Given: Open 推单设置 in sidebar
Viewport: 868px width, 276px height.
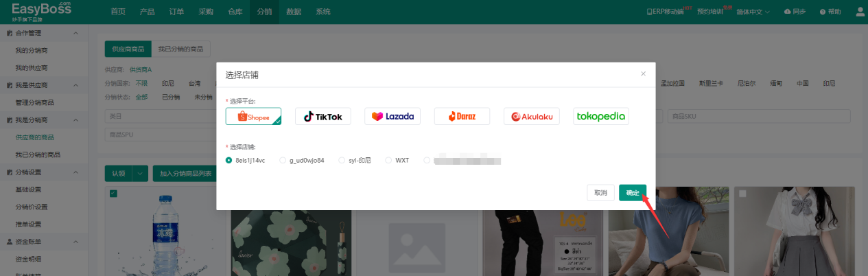Looking at the screenshot, I should pyautogui.click(x=28, y=225).
